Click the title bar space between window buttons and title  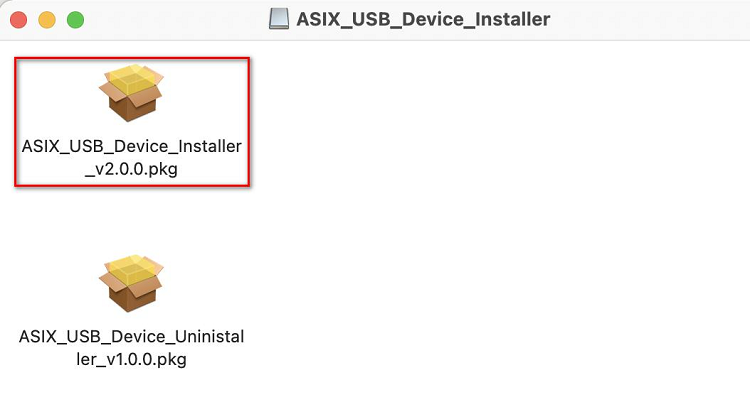pos(180,19)
